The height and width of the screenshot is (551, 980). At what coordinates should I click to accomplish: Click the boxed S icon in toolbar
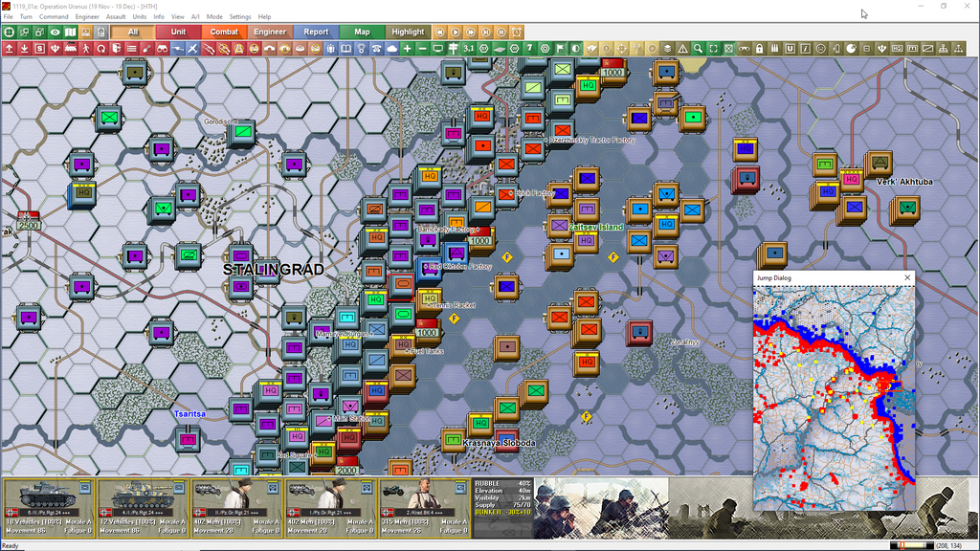pos(40,48)
